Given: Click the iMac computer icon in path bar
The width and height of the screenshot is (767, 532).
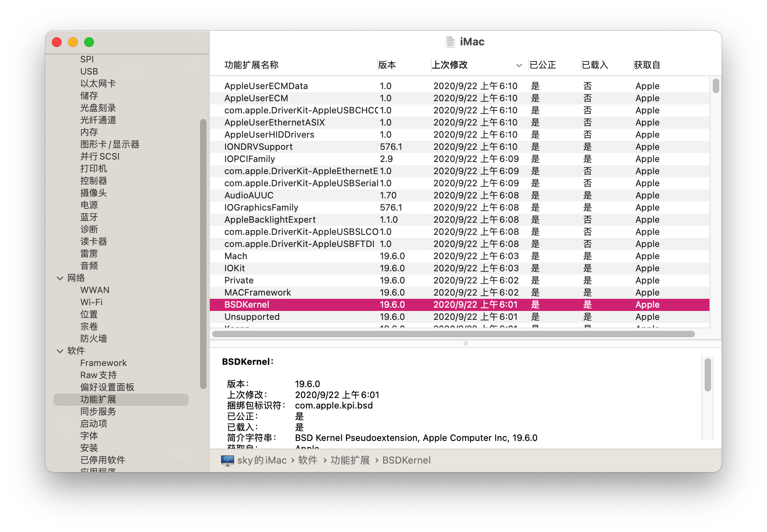Looking at the screenshot, I should (x=228, y=460).
